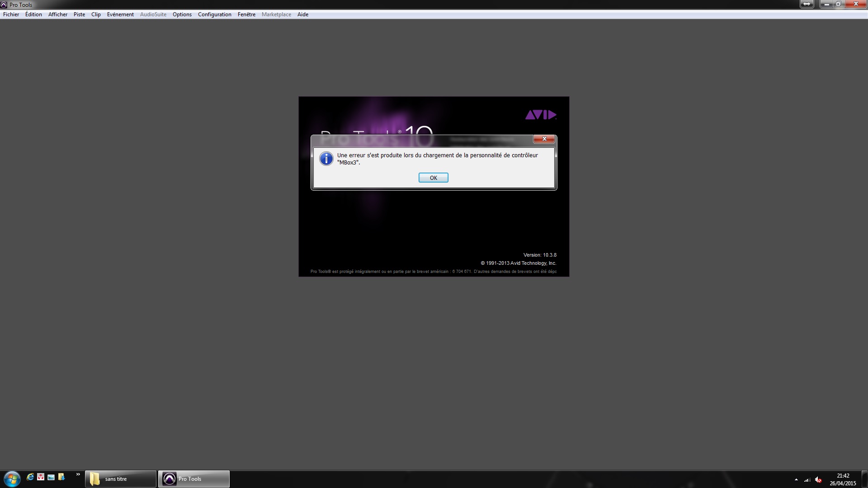Viewport: 868px width, 488px height.
Task: Show hidden tray icons with the arrow
Action: (x=796, y=479)
